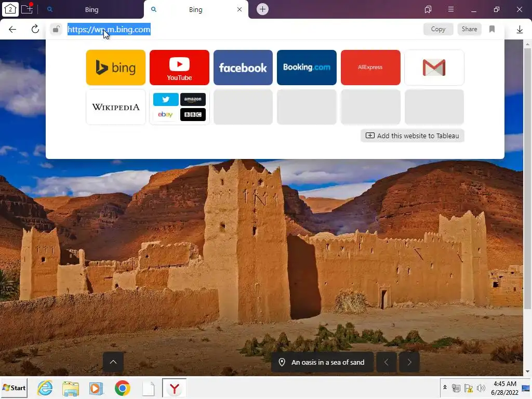Image resolution: width=532 pixels, height=399 pixels.
Task: Open the tab count home icon
Action: pyautogui.click(x=10, y=9)
